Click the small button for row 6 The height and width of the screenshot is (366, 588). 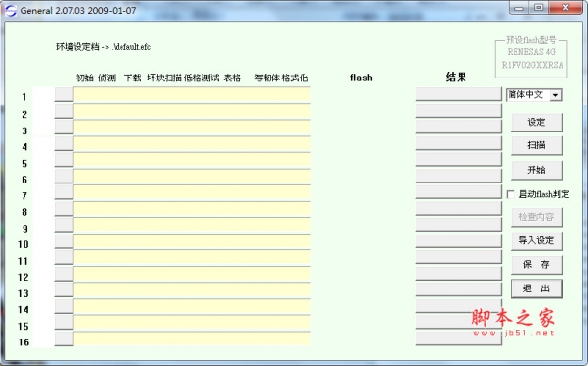(64, 176)
